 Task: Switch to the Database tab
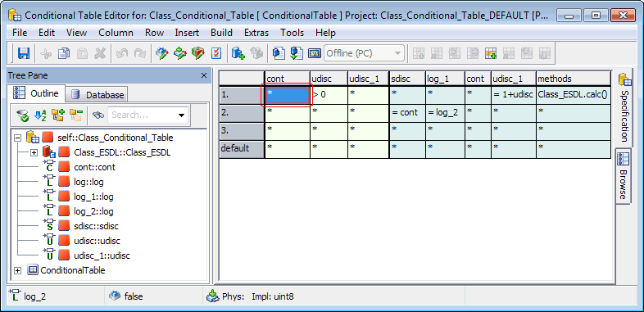click(x=98, y=95)
